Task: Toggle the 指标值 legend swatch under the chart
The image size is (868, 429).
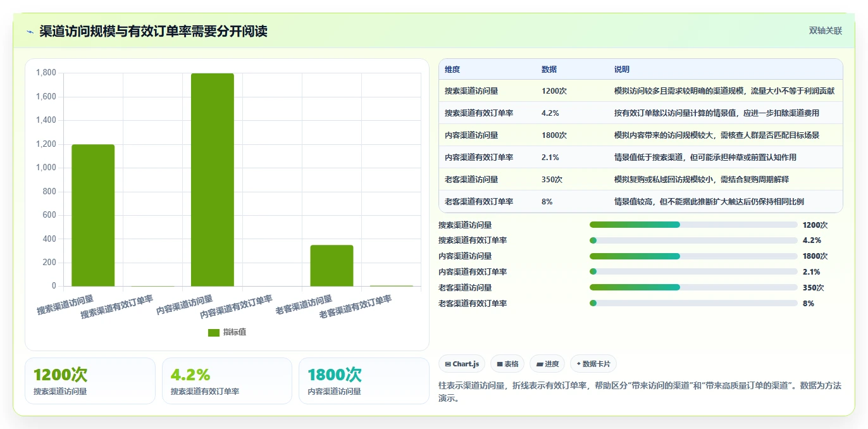Action: pyautogui.click(x=214, y=332)
